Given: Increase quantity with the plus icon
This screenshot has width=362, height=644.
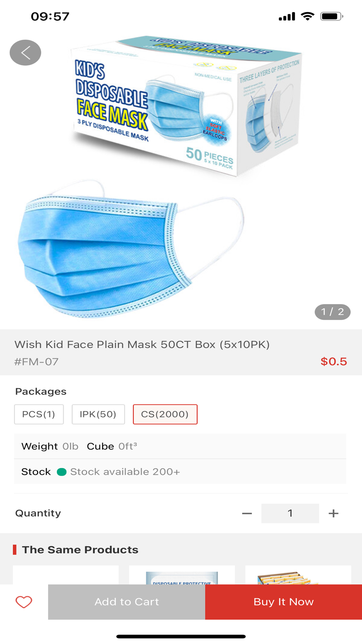Looking at the screenshot, I should [333, 513].
